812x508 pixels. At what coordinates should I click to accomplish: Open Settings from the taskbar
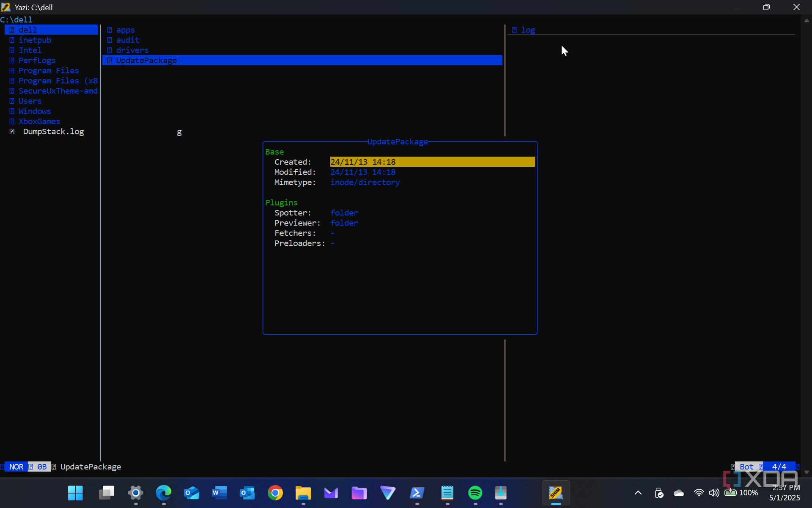(136, 493)
